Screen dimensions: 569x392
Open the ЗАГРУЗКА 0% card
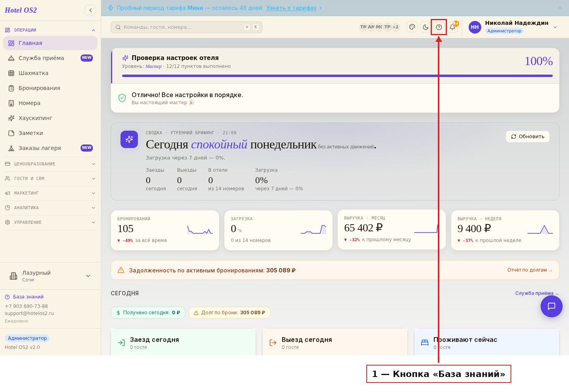pyautogui.click(x=278, y=230)
